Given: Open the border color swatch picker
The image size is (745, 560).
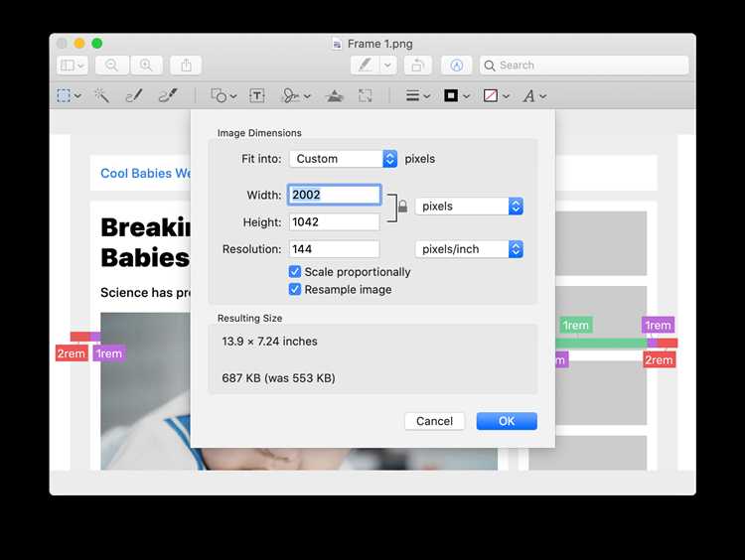Looking at the screenshot, I should [457, 96].
